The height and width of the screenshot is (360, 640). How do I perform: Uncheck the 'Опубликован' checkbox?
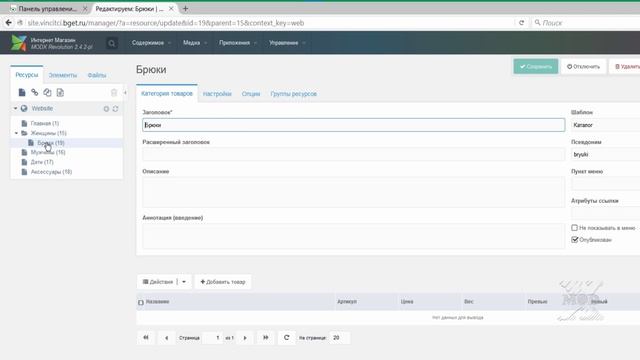coord(574,240)
